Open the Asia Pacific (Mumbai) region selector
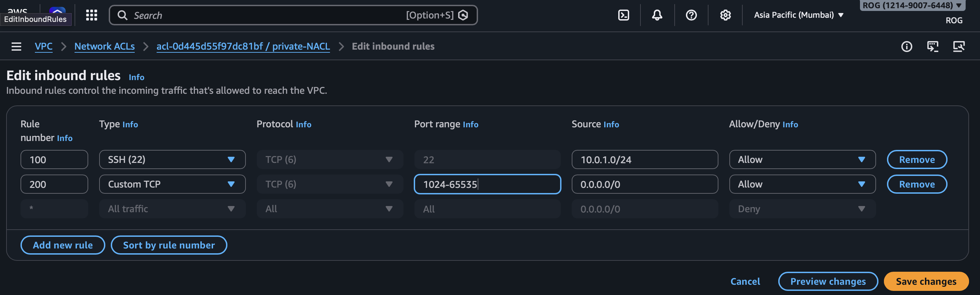This screenshot has height=295, width=980. pyautogui.click(x=798, y=15)
